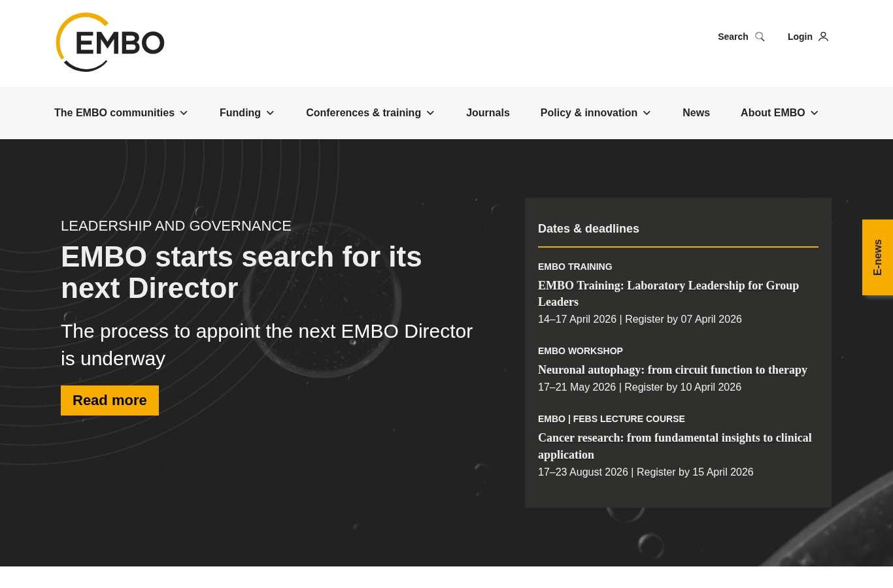The height and width of the screenshot is (588, 893).
Task: Open the Neuronal autophagy workshop link
Action: point(672,370)
